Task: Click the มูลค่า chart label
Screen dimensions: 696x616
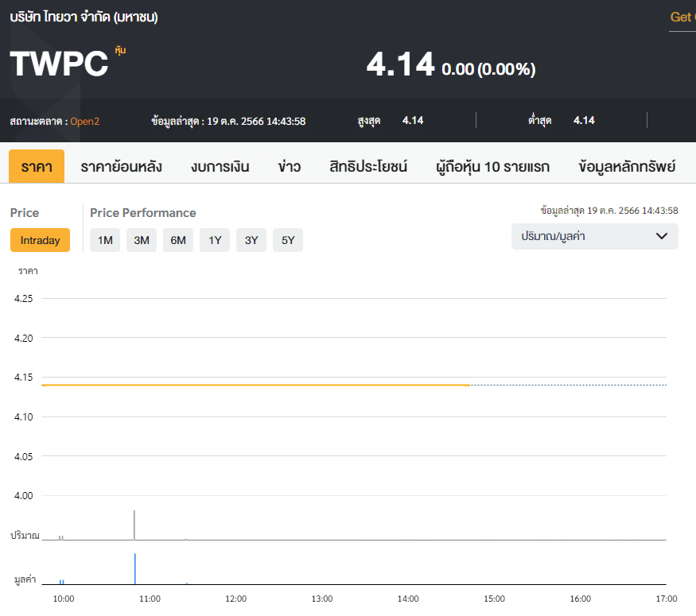Action: click(x=25, y=579)
